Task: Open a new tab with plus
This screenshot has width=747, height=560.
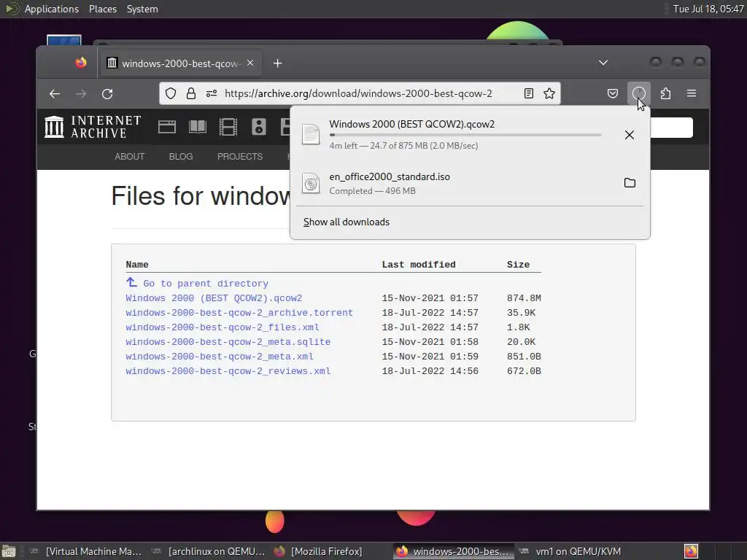Action: [278, 63]
